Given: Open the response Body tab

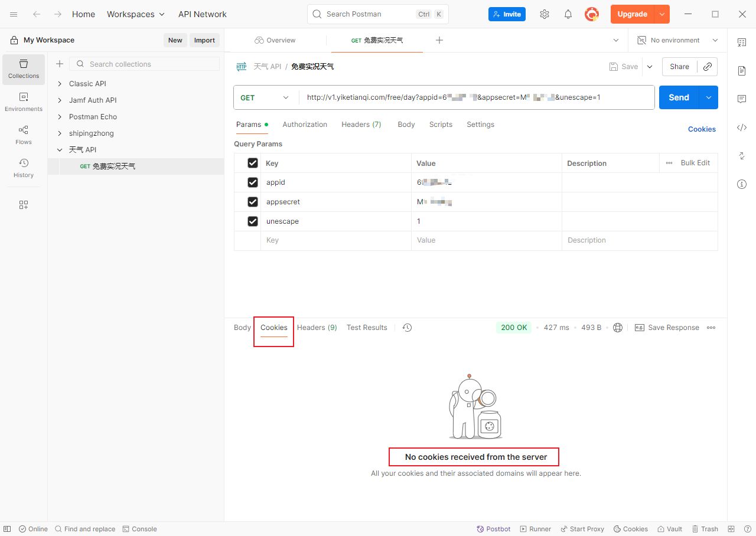Looking at the screenshot, I should point(242,328).
